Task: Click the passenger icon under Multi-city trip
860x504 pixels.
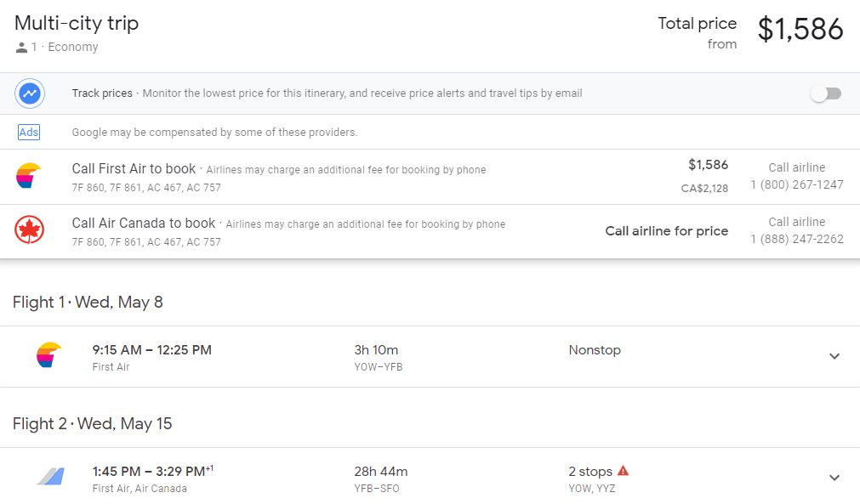Action: point(21,48)
